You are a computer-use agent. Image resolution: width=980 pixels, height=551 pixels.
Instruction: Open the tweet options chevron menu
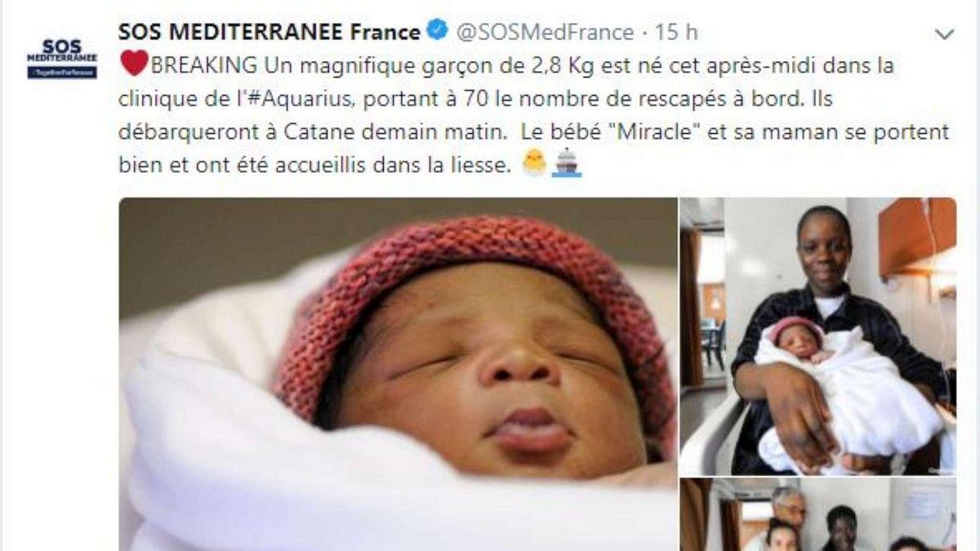coord(944,33)
